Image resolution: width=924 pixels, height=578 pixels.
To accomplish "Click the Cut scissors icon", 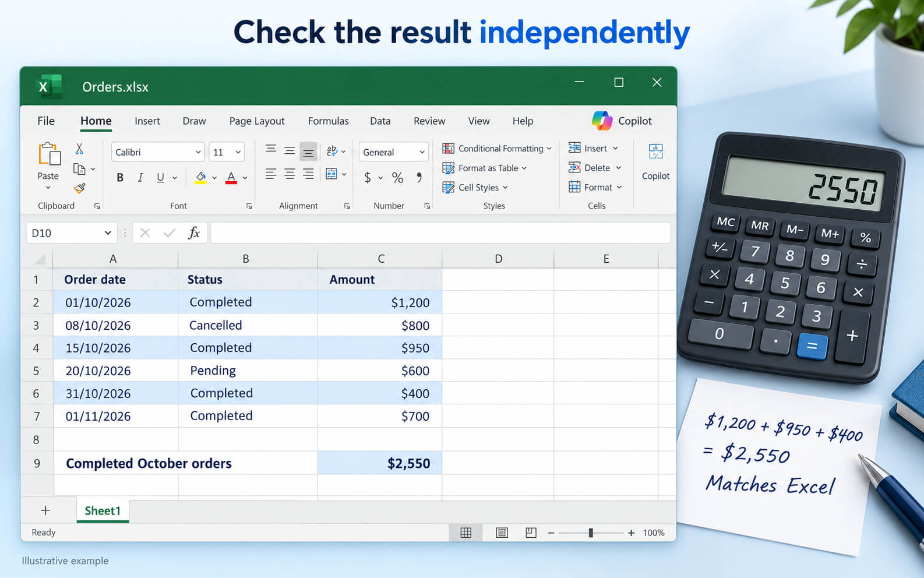I will tap(79, 149).
